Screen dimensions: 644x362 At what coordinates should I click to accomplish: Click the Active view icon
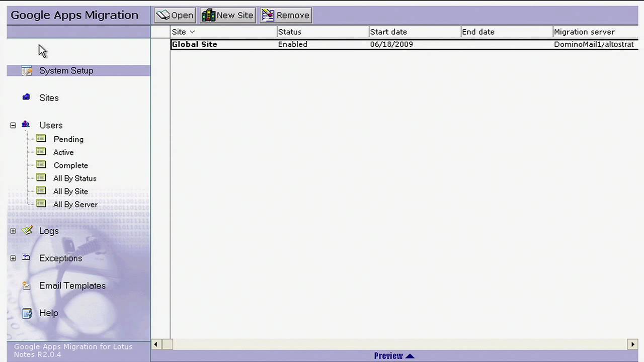[x=41, y=151]
